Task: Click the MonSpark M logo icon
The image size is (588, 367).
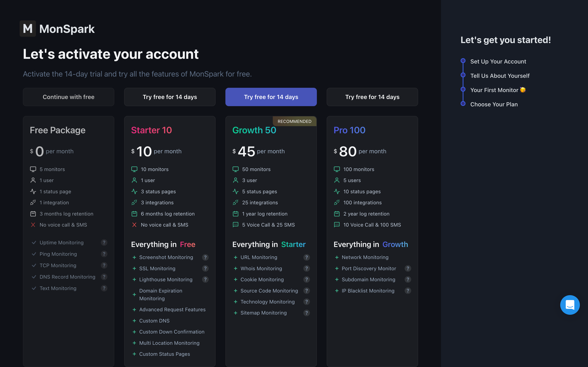Action: coord(28,29)
